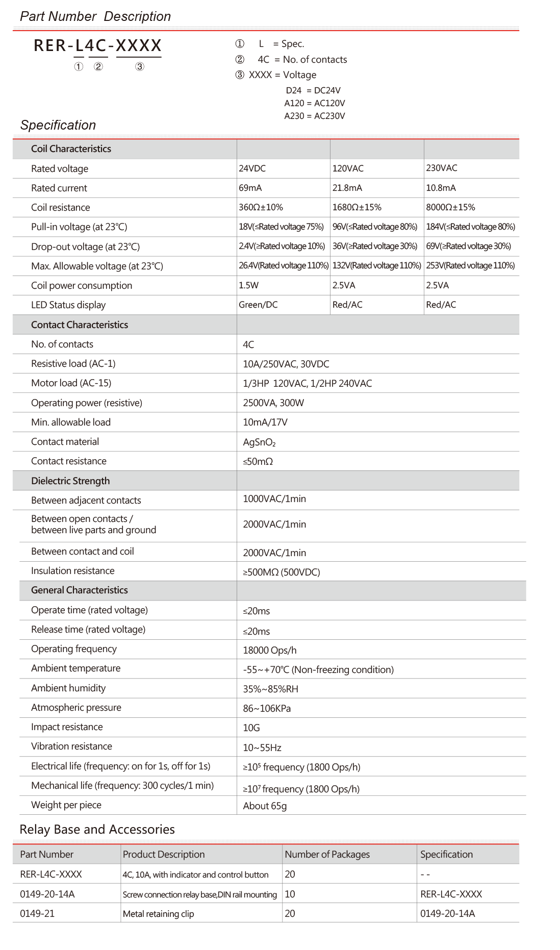Click the Product Description column header
Image resolution: width=560 pixels, height=950 pixels.
click(x=164, y=855)
